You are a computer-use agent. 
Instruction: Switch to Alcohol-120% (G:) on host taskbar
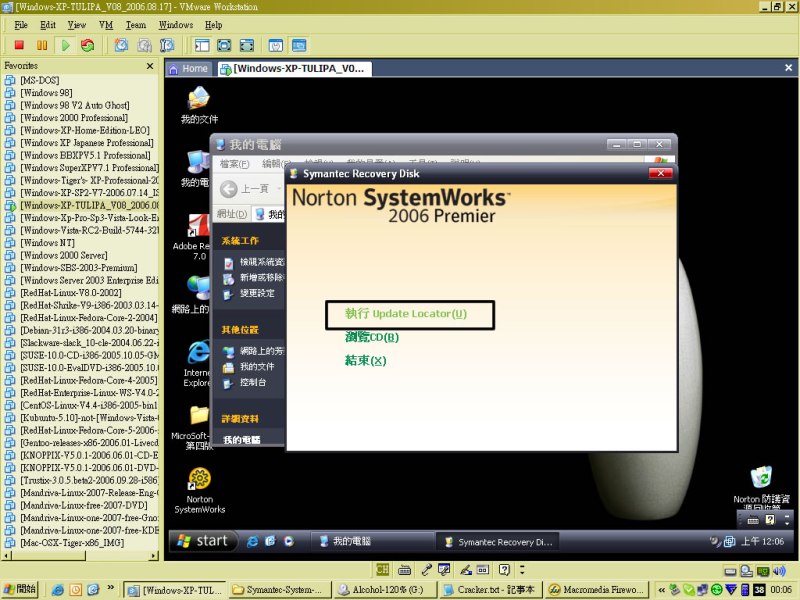(385, 590)
